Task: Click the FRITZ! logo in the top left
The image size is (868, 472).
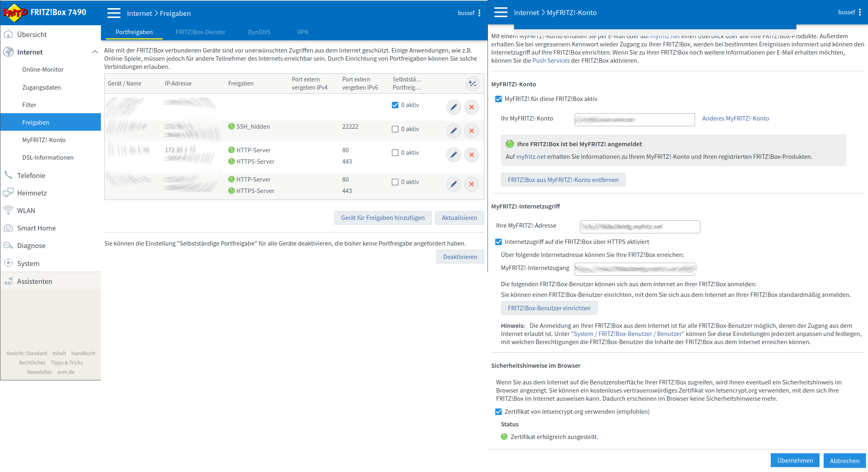Action: (15, 13)
